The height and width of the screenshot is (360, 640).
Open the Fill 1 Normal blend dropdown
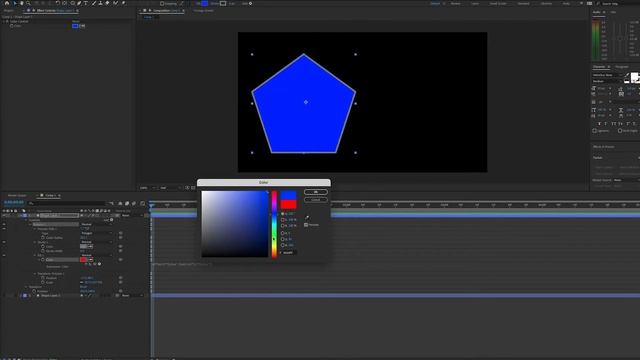pos(96,255)
